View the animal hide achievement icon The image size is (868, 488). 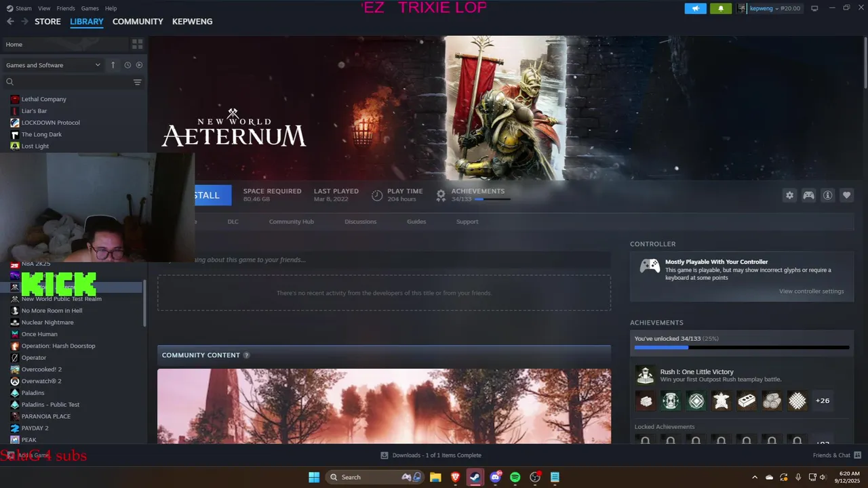pos(722,401)
